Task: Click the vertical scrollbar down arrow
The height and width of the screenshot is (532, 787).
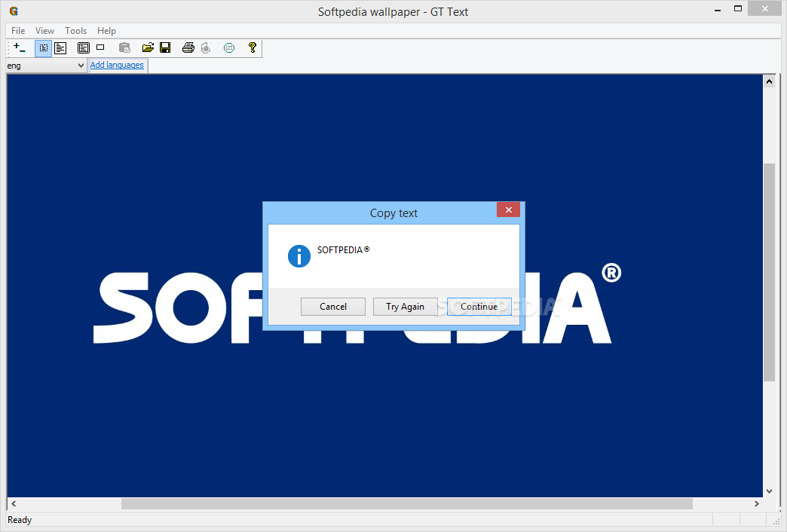Action: 770,491
